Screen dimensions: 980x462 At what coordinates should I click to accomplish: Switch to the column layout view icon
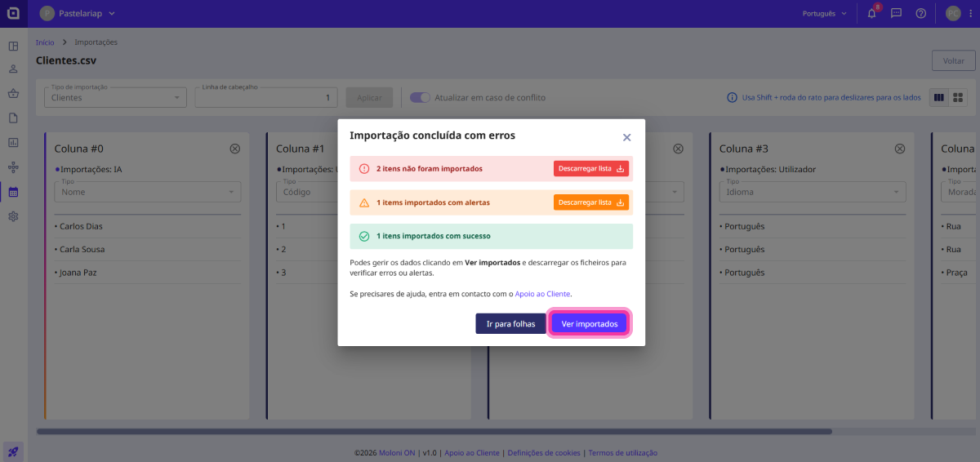(939, 97)
